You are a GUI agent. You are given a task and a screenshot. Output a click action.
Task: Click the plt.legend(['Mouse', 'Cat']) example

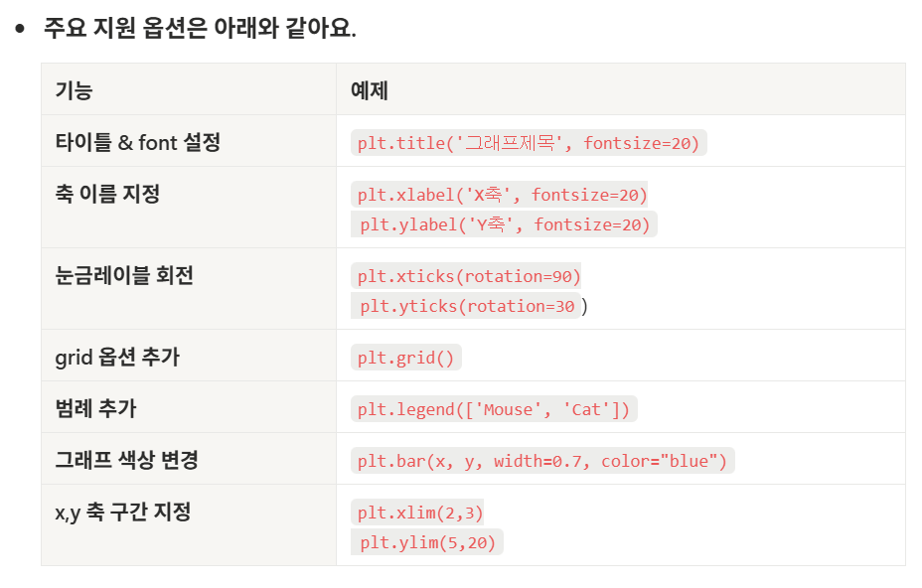click(x=494, y=407)
